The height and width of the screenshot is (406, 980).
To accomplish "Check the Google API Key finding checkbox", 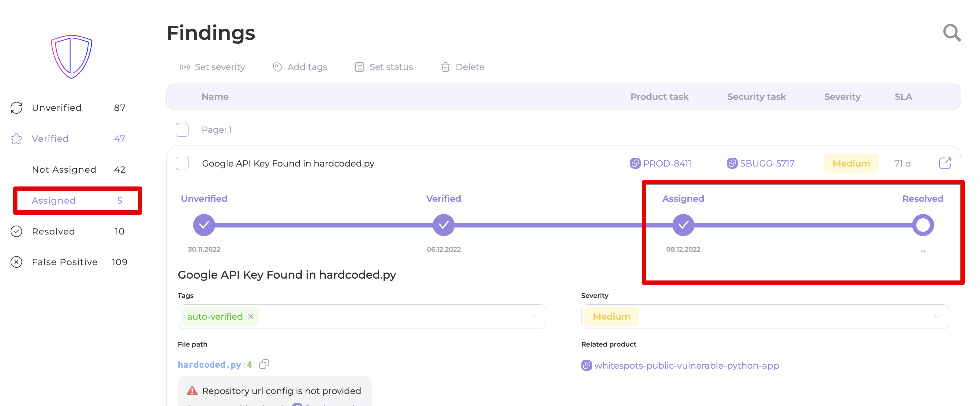I will [182, 163].
